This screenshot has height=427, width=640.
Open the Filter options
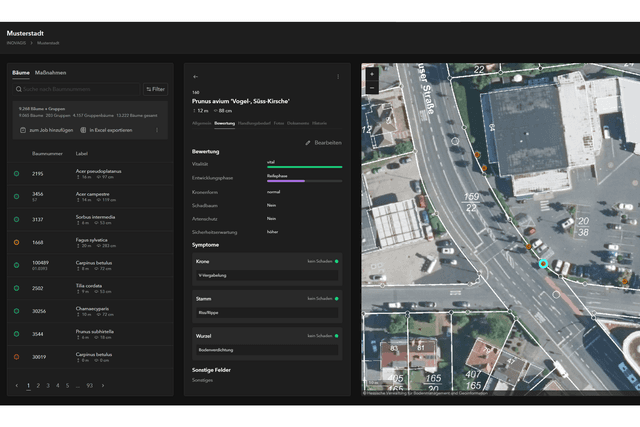coord(155,89)
